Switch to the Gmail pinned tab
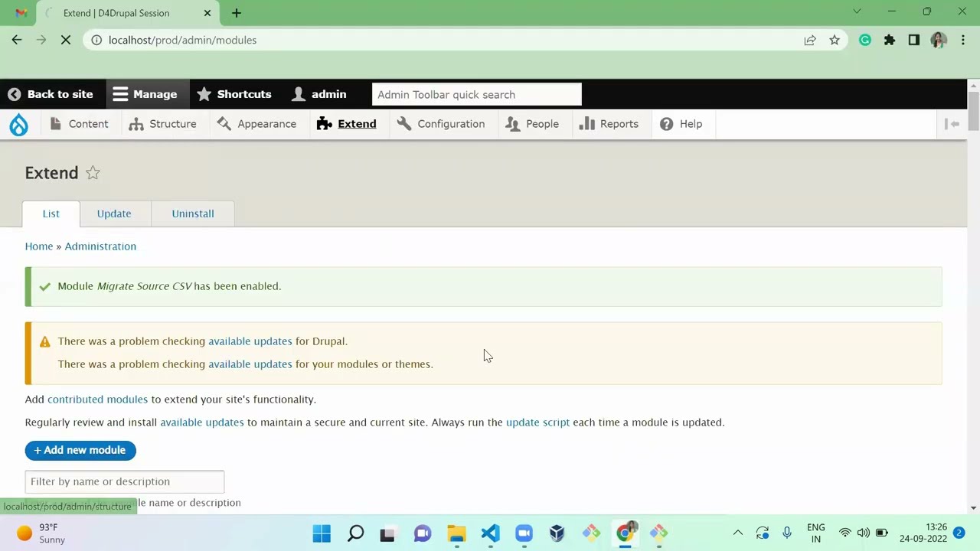980x551 pixels. click(21, 13)
